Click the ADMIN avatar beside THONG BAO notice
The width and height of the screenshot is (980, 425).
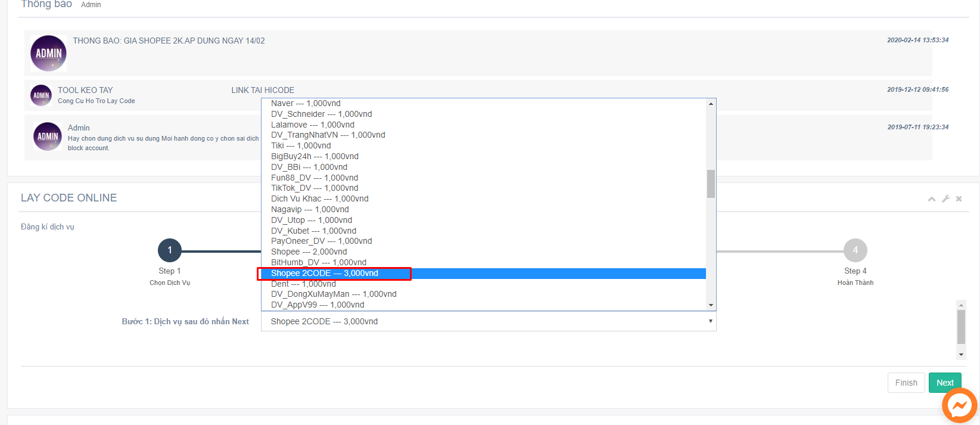click(x=48, y=53)
